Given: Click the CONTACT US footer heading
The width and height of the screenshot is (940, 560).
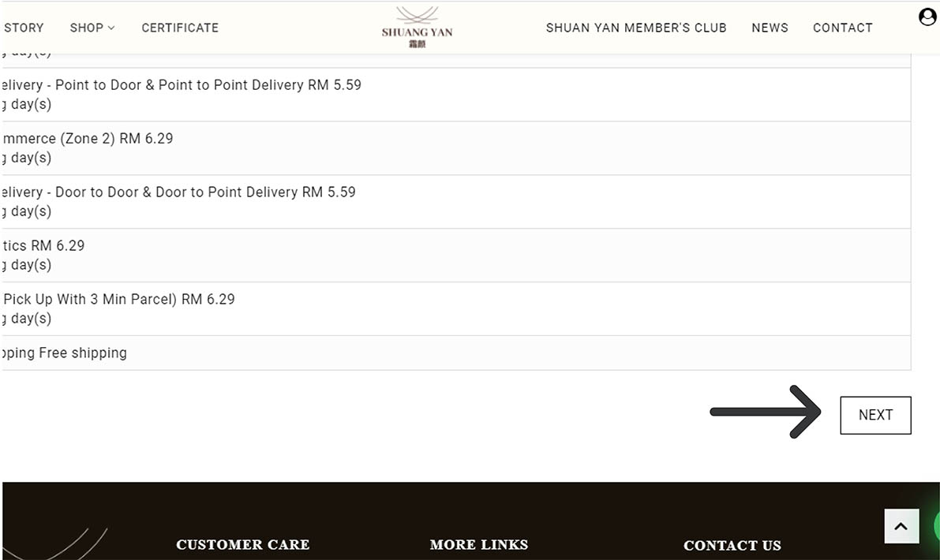Looking at the screenshot, I should pyautogui.click(x=732, y=545).
